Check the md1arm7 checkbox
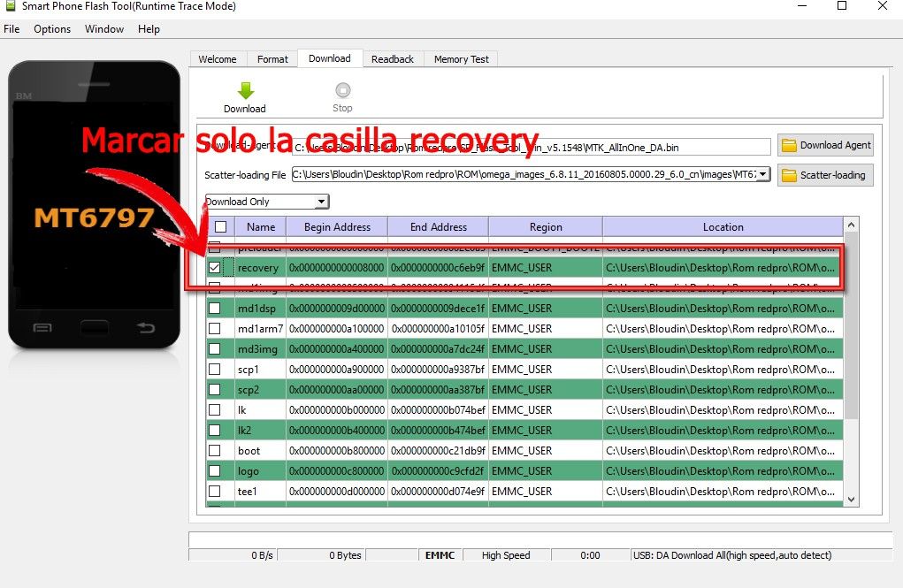This screenshot has width=903, height=588. click(214, 328)
